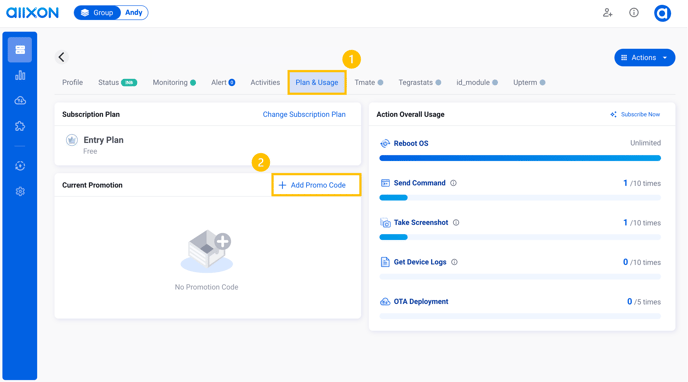The image size is (688, 382).
Task: Open the Actions dropdown menu
Action: click(644, 57)
